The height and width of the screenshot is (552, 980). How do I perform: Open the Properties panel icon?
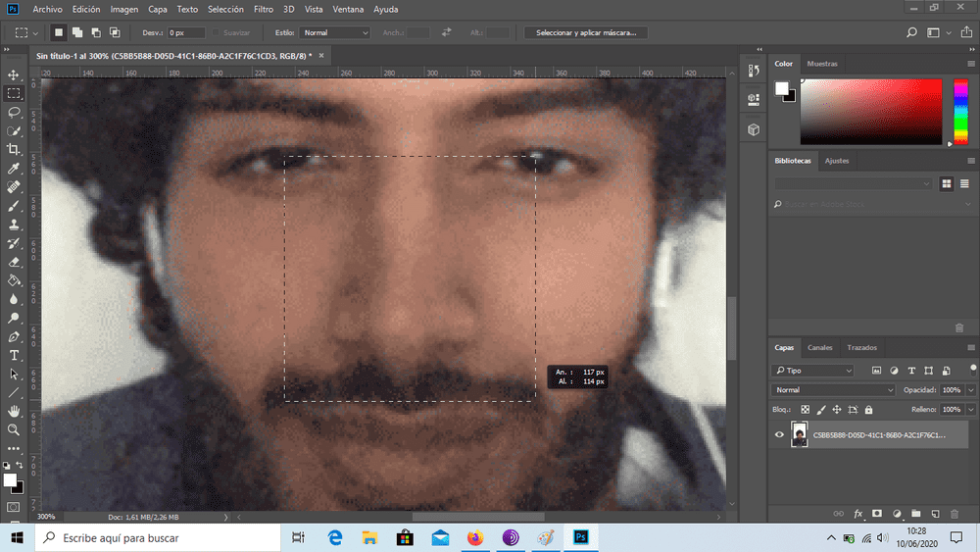pos(754,99)
